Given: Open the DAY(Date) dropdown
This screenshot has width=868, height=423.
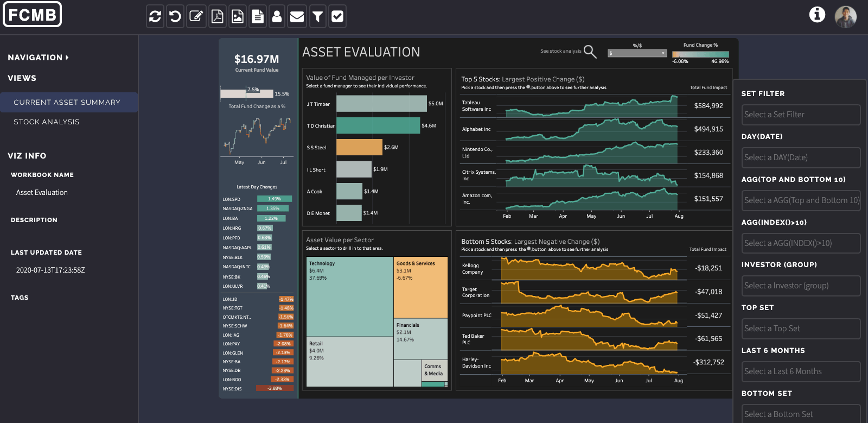Looking at the screenshot, I should [801, 157].
